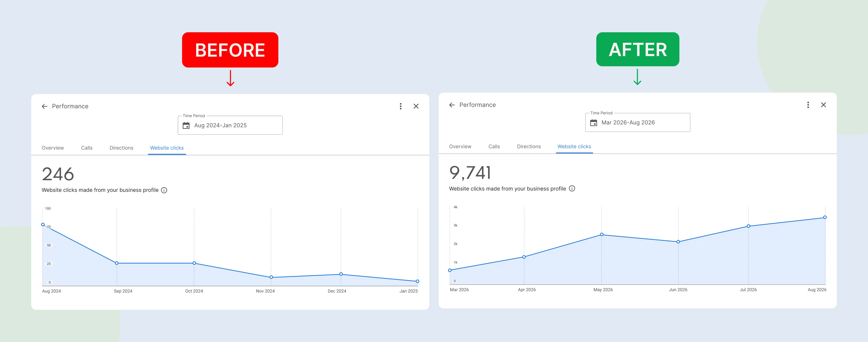The width and height of the screenshot is (868, 342).
Task: Click the Jul 2026 axis label
Action: 748,290
